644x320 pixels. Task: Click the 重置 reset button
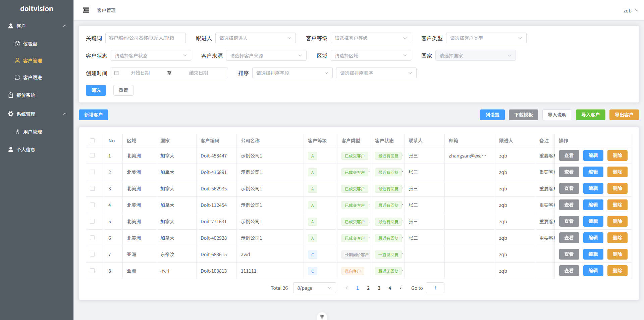click(x=123, y=90)
